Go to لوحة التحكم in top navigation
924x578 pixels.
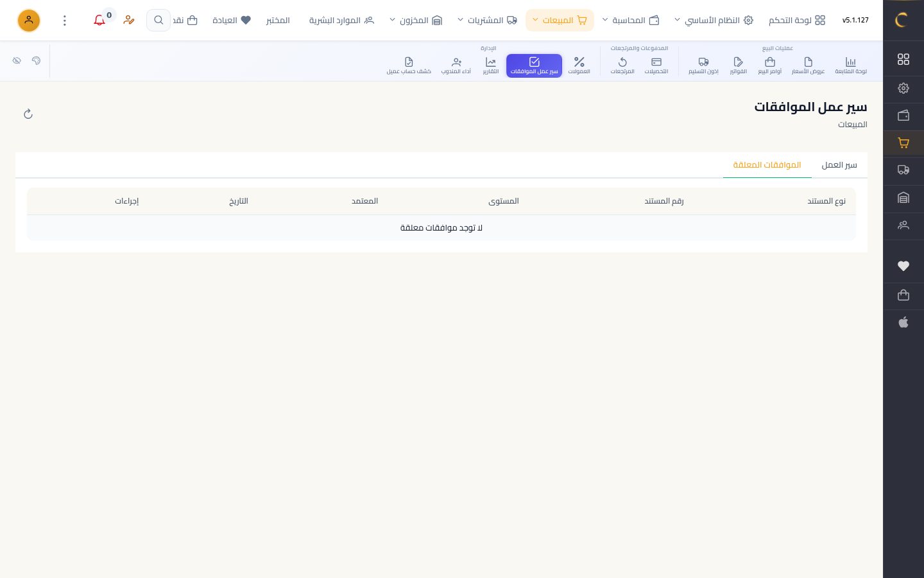797,21
